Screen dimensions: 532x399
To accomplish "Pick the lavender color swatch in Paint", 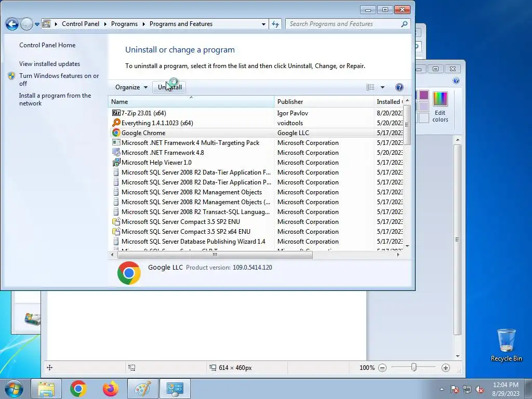I will point(424,107).
